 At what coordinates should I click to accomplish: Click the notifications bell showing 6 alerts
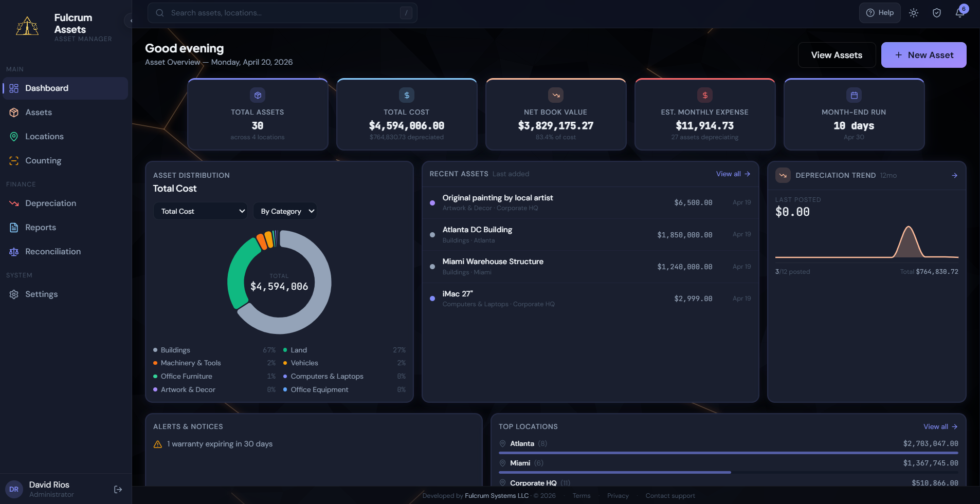click(x=959, y=13)
